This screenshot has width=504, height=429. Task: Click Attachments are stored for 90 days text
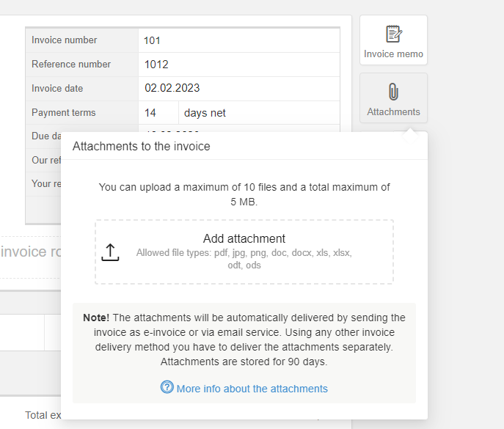(244, 362)
